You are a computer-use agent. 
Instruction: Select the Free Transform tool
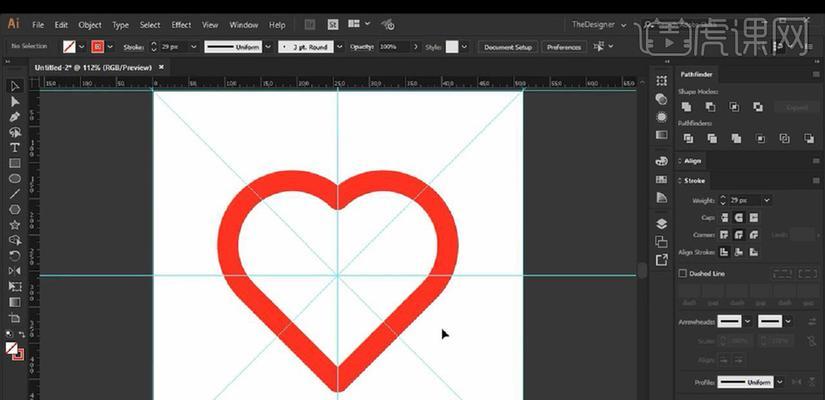15,287
